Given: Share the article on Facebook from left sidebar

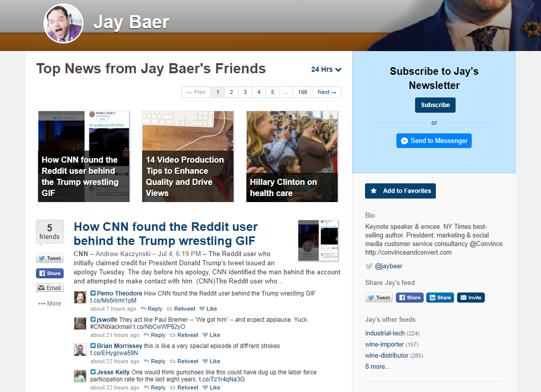Looking at the screenshot, I should coord(50,273).
